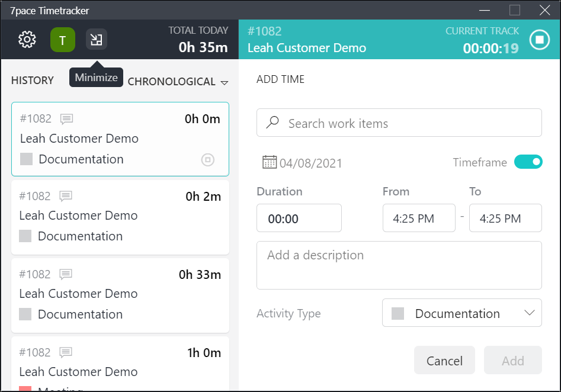Click the ADD TIME heading

click(x=280, y=79)
